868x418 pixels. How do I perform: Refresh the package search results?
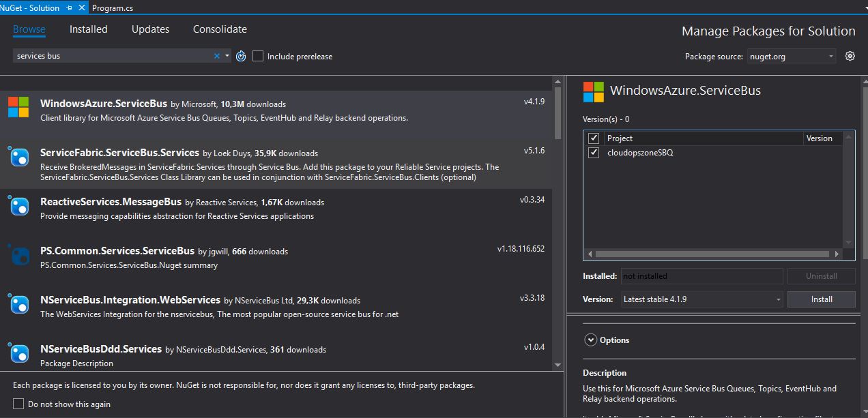pyautogui.click(x=241, y=56)
